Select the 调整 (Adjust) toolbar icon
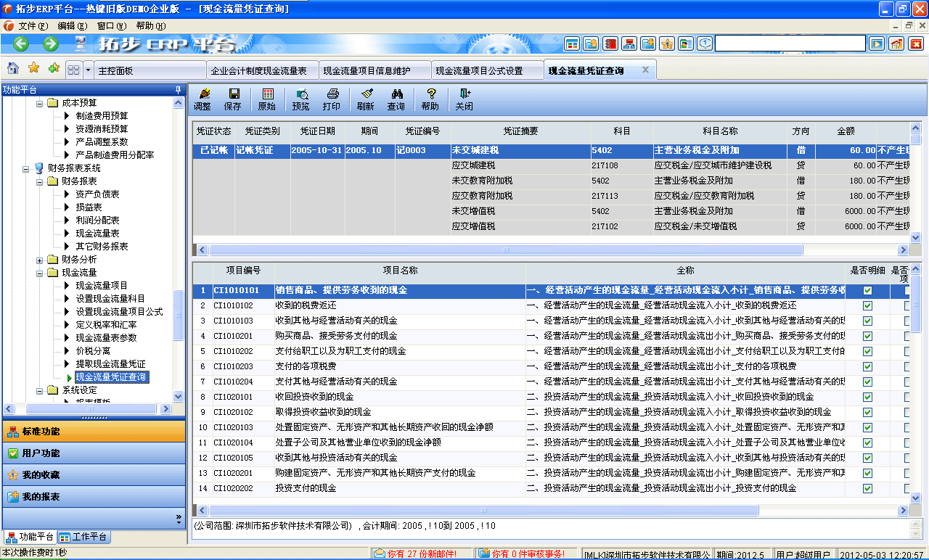 pyautogui.click(x=205, y=98)
